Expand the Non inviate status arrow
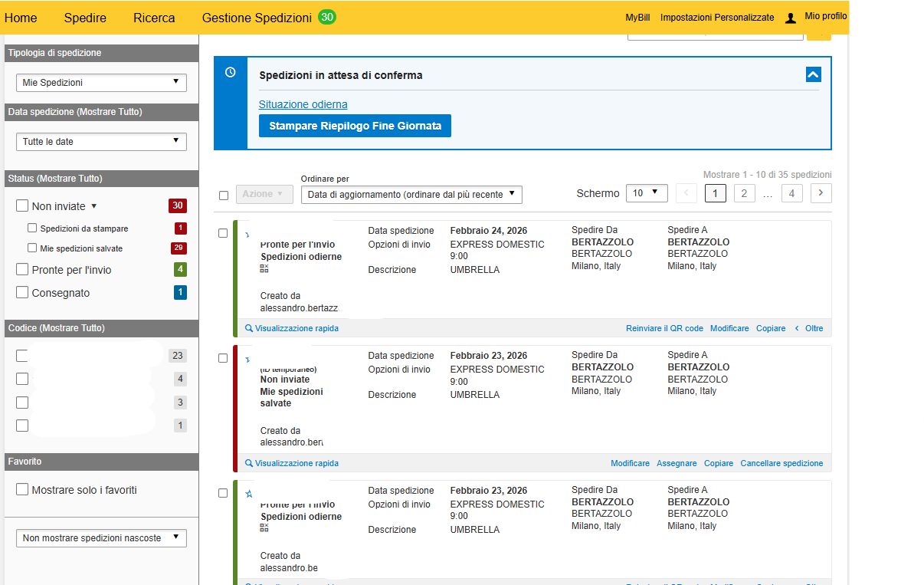The width and height of the screenshot is (924, 585). (x=94, y=206)
